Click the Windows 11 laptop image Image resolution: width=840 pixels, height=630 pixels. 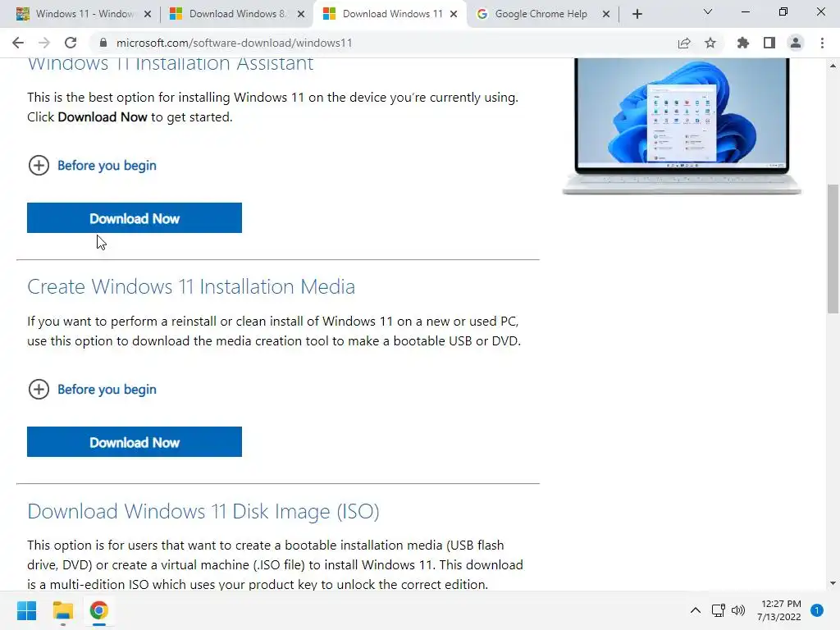click(x=682, y=126)
